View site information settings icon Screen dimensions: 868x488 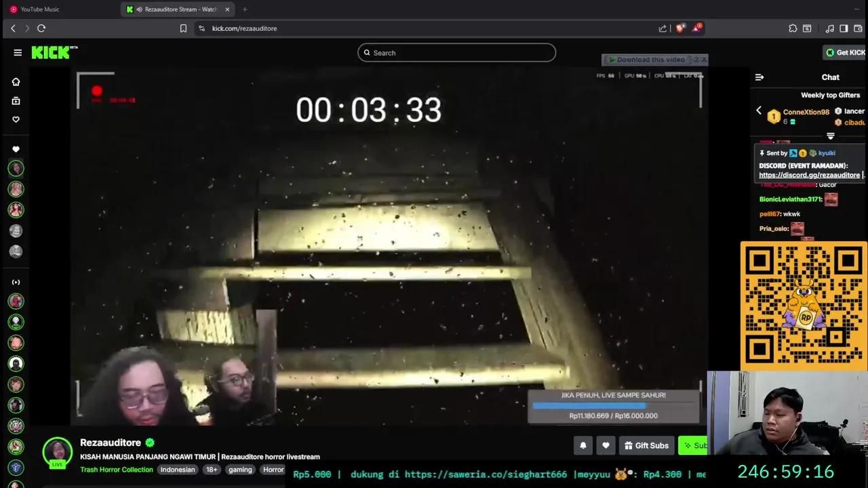click(x=201, y=28)
